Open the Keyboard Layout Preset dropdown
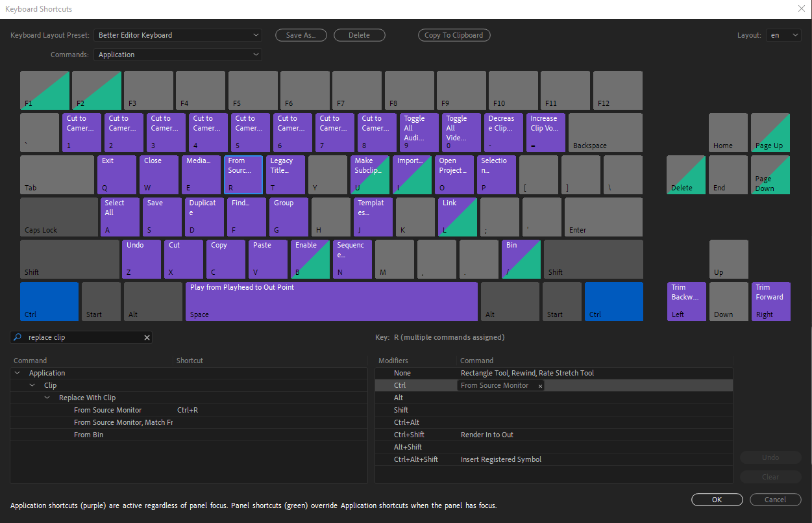 tap(177, 35)
